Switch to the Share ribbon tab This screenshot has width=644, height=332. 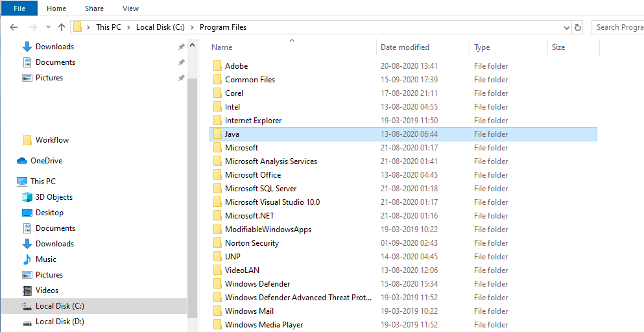coord(94,8)
